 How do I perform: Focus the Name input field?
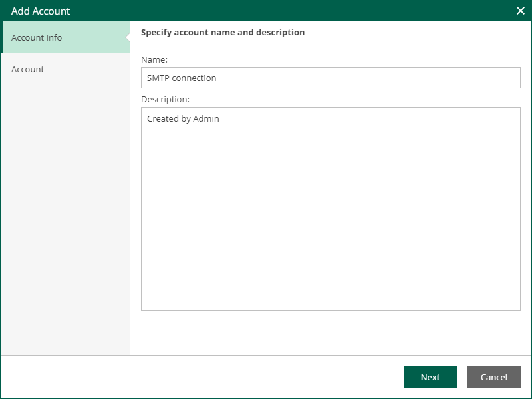[x=331, y=78]
